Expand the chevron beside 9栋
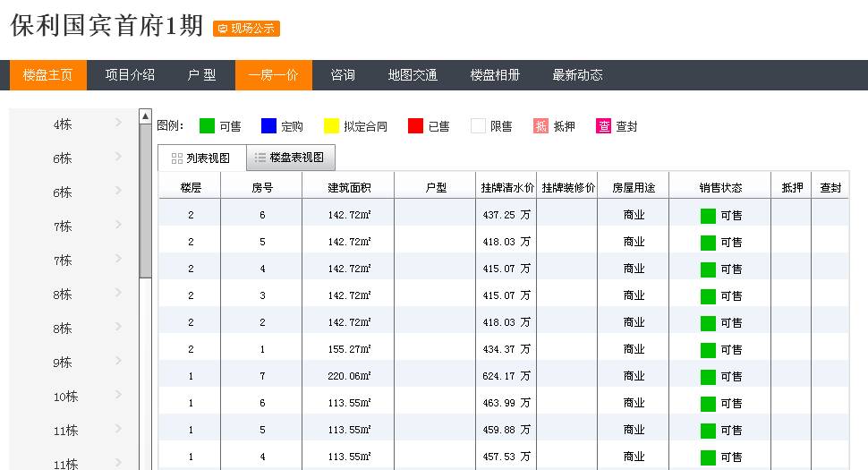Viewport: 868px width, 470px height. (x=118, y=361)
